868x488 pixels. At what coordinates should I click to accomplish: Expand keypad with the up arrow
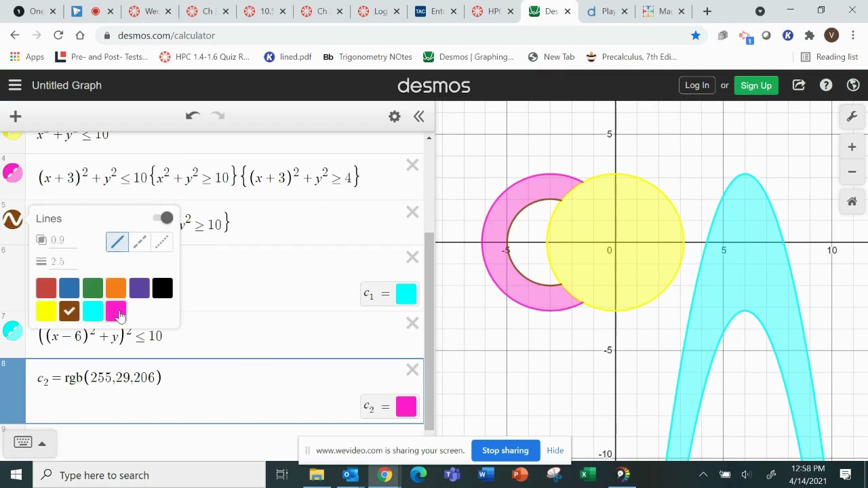click(x=42, y=443)
